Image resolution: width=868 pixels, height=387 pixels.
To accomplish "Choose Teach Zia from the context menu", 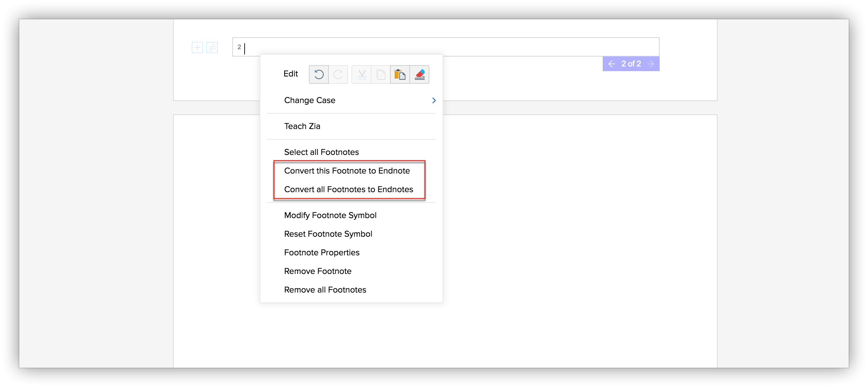I will point(302,126).
